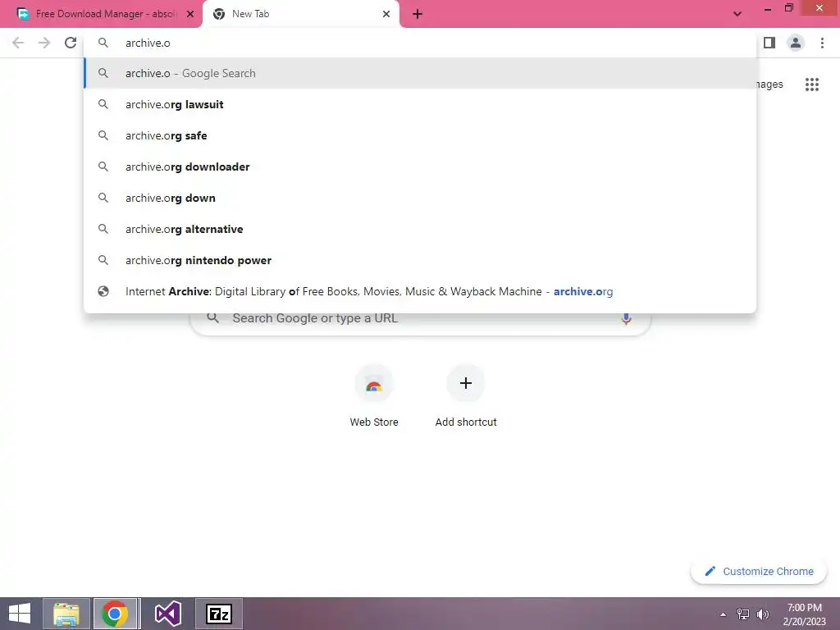Open the side panel icon
The width and height of the screenshot is (840, 630).
769,43
